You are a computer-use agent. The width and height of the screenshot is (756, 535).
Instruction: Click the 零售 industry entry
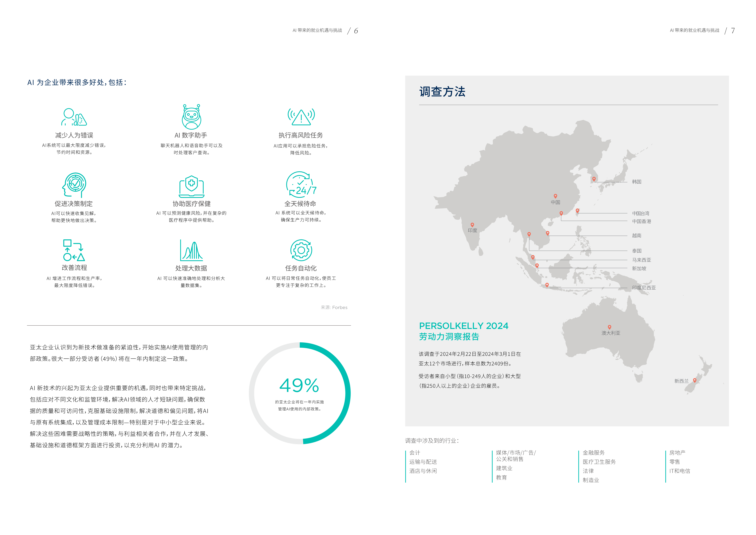pos(675,462)
